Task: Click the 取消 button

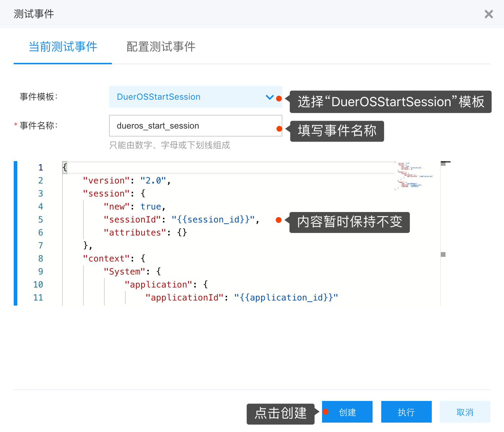Action: point(465,412)
